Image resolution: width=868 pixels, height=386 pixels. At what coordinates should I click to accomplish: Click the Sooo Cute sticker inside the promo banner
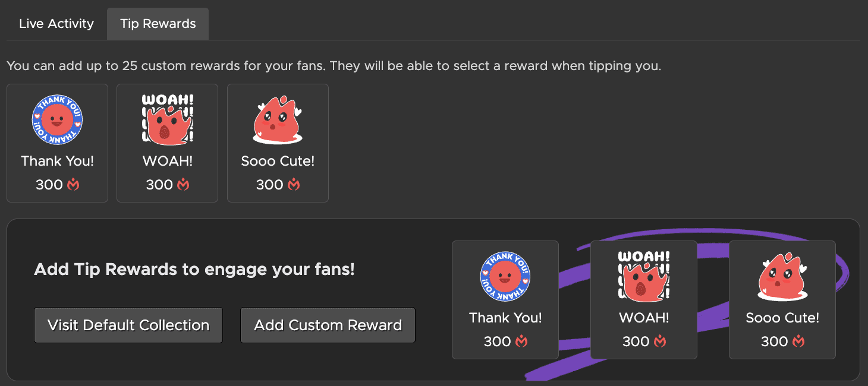tap(782, 277)
